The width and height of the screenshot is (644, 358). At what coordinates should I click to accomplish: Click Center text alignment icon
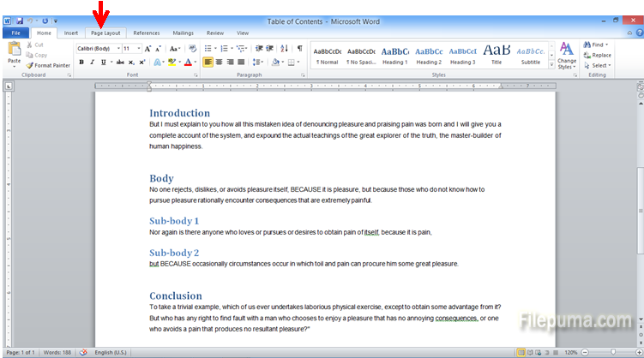[x=220, y=63]
